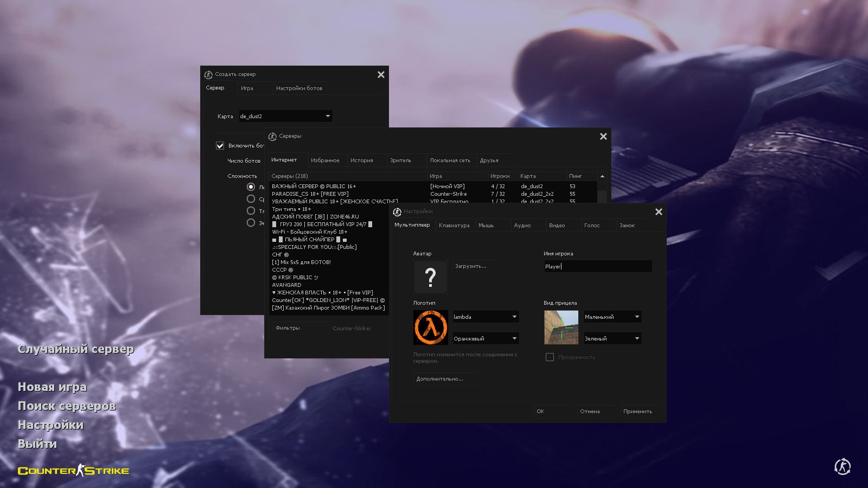This screenshot has width=868, height=488.
Task: Click the crosshair preview thumbnail
Action: point(561,328)
